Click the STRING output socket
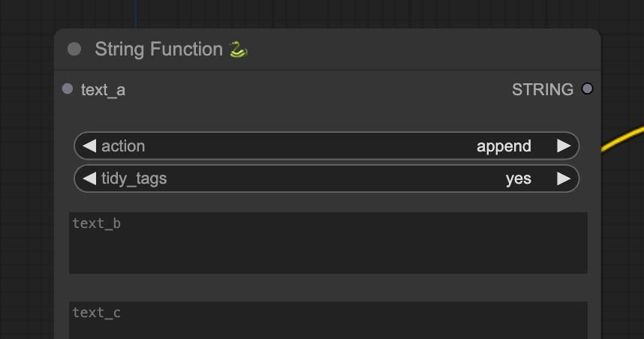The width and height of the screenshot is (644, 339). tap(587, 89)
